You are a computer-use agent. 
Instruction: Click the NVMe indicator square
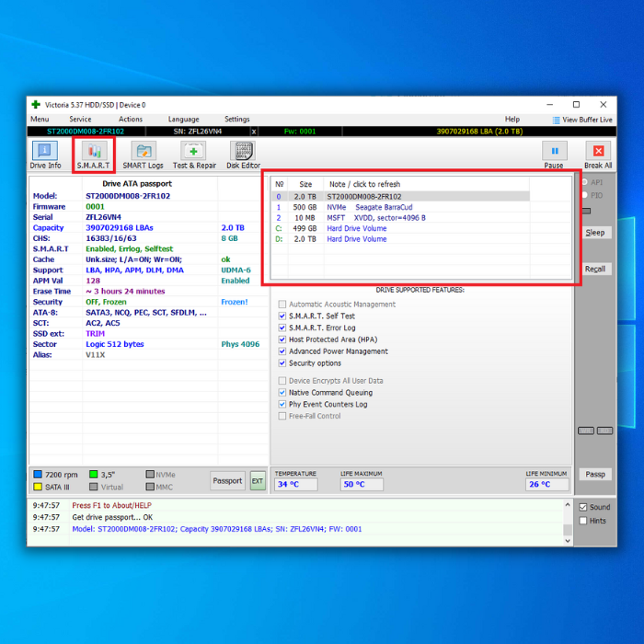tap(150, 475)
